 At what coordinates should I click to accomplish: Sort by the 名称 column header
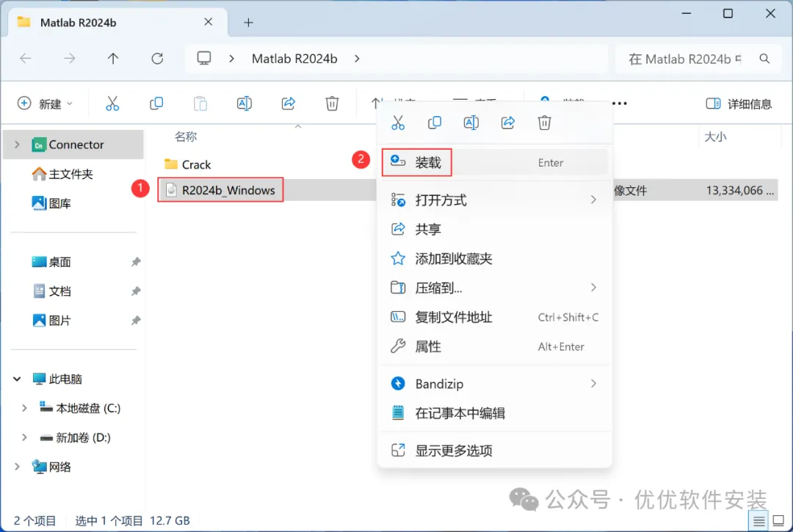point(186,136)
